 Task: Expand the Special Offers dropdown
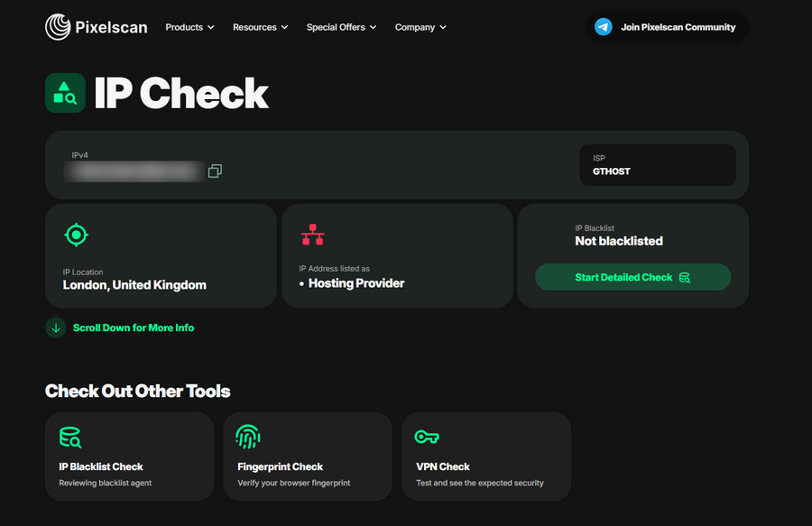(x=341, y=27)
